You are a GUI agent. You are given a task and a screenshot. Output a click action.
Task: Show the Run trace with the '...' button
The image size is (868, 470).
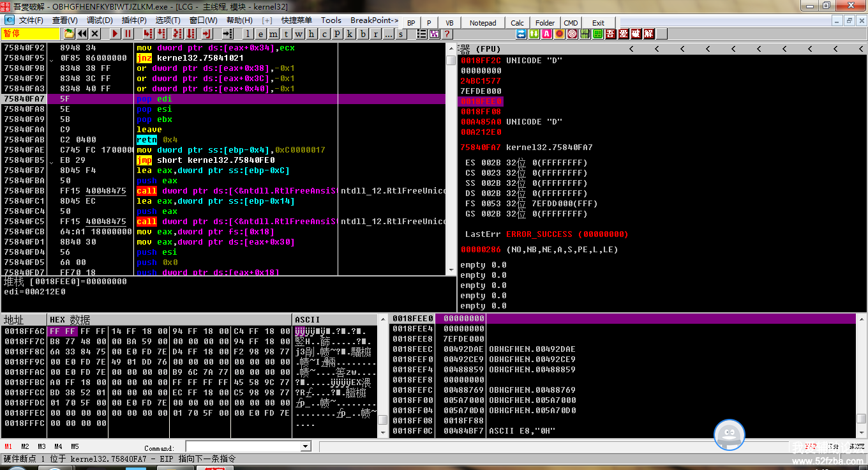(x=389, y=33)
